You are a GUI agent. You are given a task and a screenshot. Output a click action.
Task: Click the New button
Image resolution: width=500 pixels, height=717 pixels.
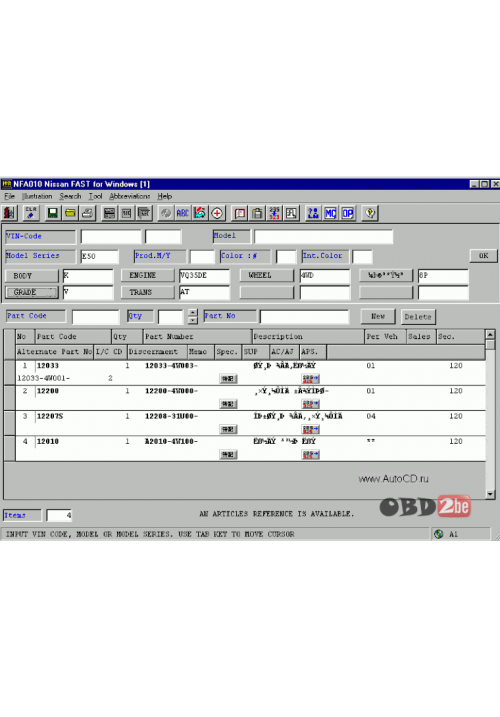pos(377,316)
